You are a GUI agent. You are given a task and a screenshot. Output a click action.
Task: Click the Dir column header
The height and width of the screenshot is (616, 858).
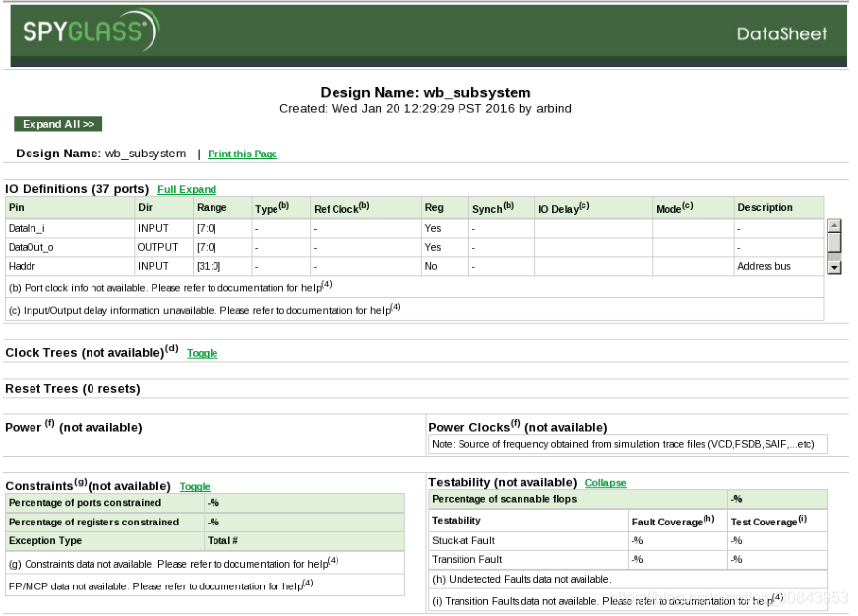(x=163, y=208)
